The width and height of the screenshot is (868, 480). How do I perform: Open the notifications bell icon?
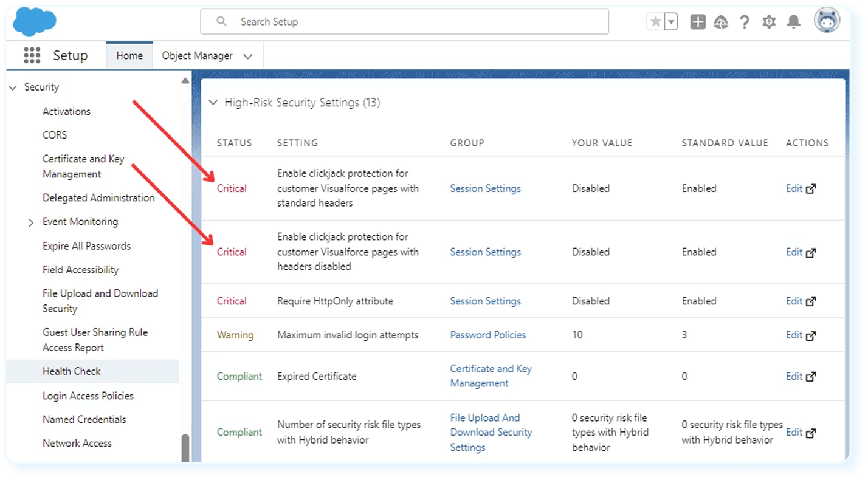coord(793,22)
